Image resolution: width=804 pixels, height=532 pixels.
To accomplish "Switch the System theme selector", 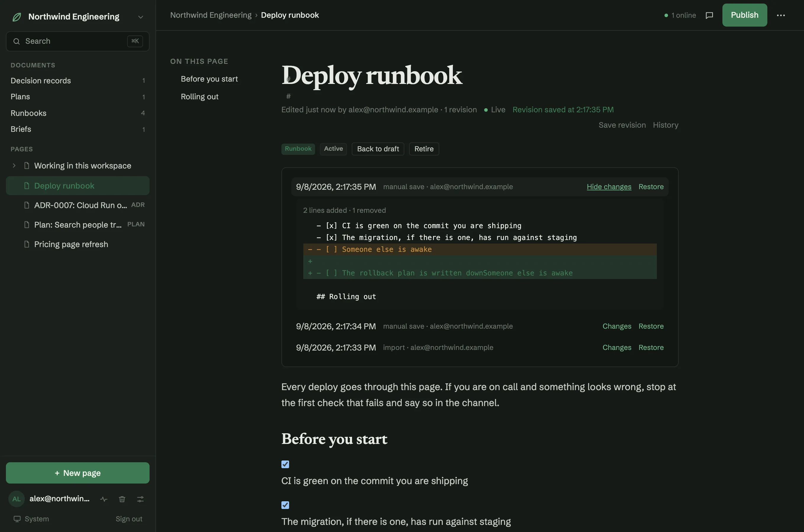I will (31, 519).
